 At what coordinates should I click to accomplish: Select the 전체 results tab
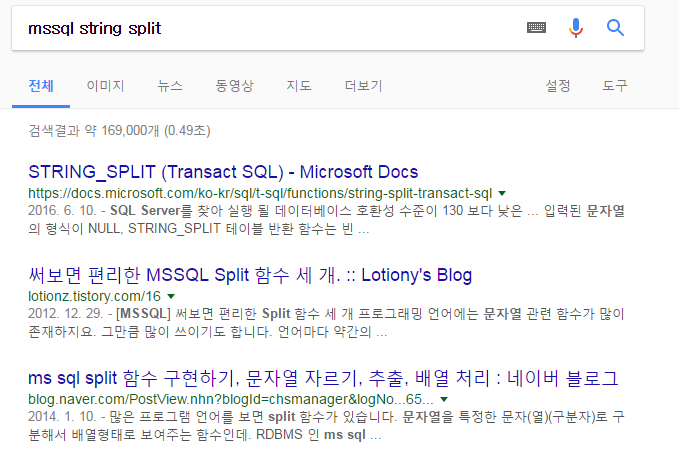(x=42, y=85)
